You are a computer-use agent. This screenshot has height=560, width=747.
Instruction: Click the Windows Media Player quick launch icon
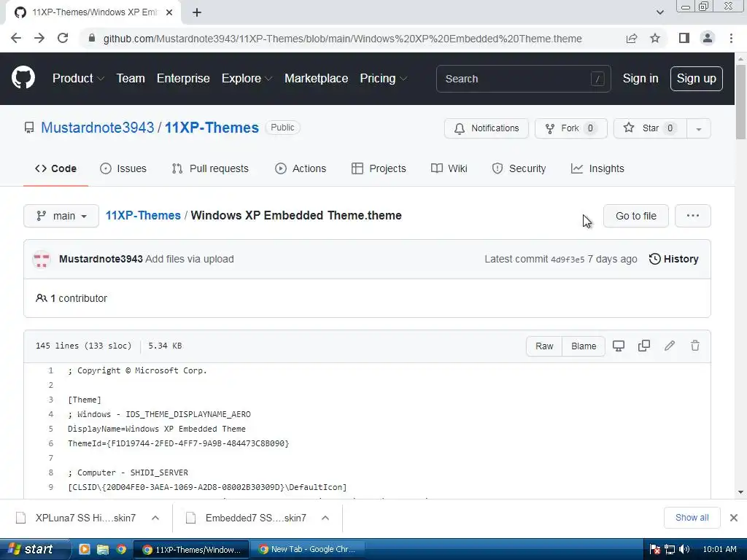tap(85, 550)
